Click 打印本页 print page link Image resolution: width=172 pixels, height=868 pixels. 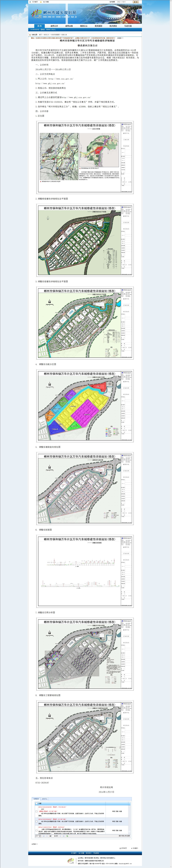coord(123,848)
